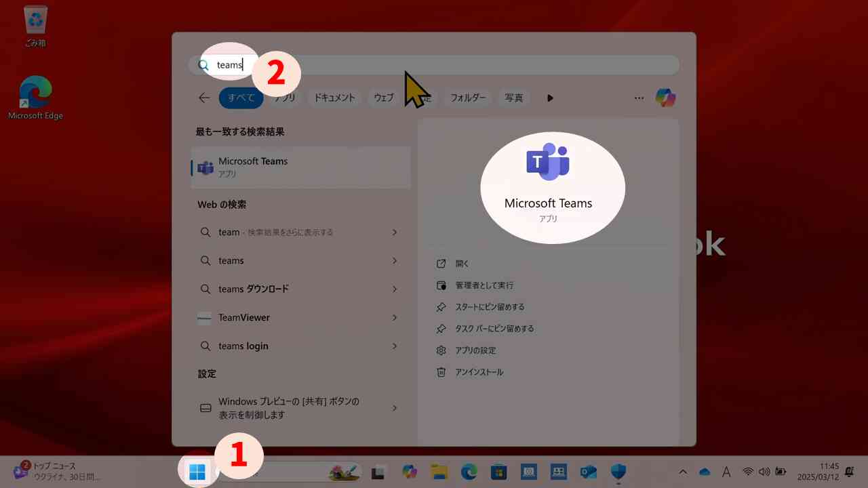Viewport: 868px width, 488px height.
Task: Open Microsoft Edge from the taskbar
Action: (468, 471)
